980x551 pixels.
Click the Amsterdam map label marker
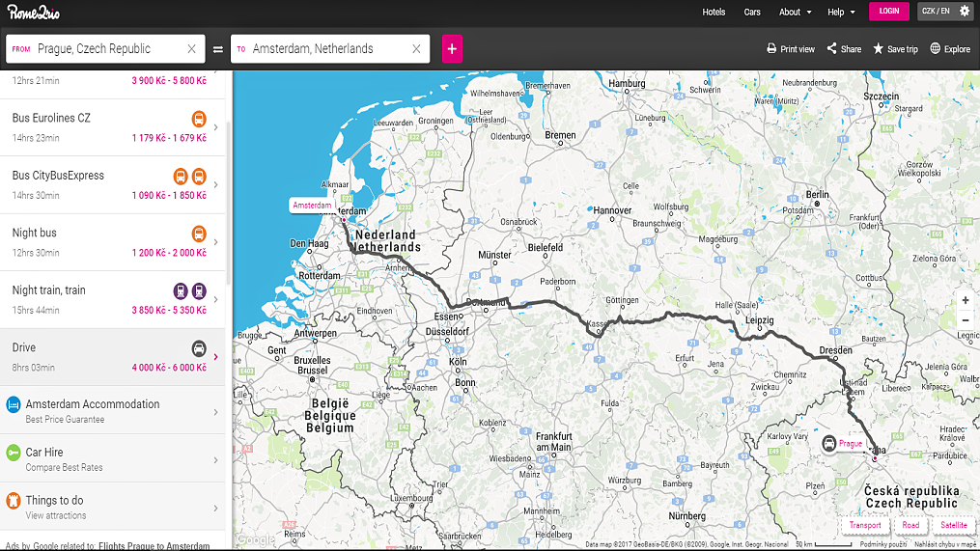coord(312,206)
